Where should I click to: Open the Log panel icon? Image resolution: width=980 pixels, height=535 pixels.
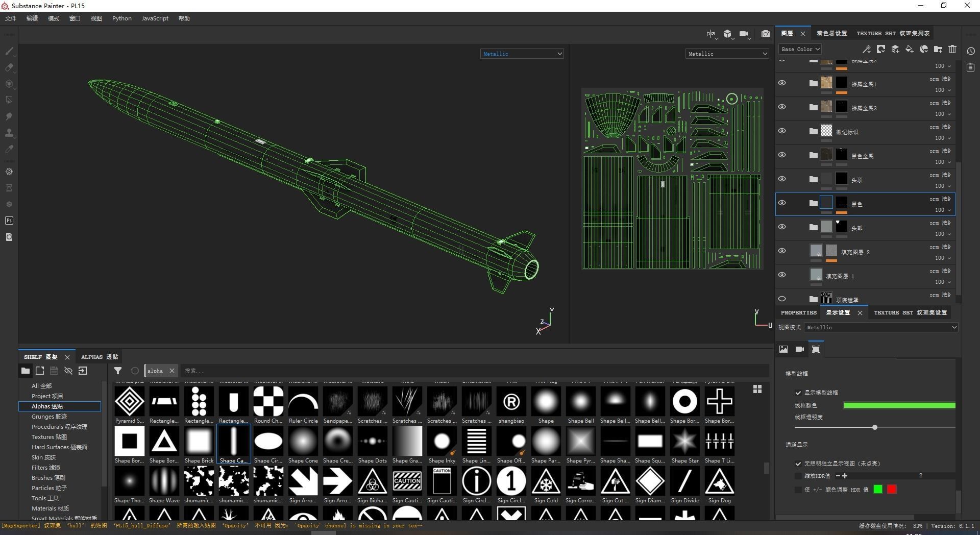pyautogui.click(x=971, y=67)
